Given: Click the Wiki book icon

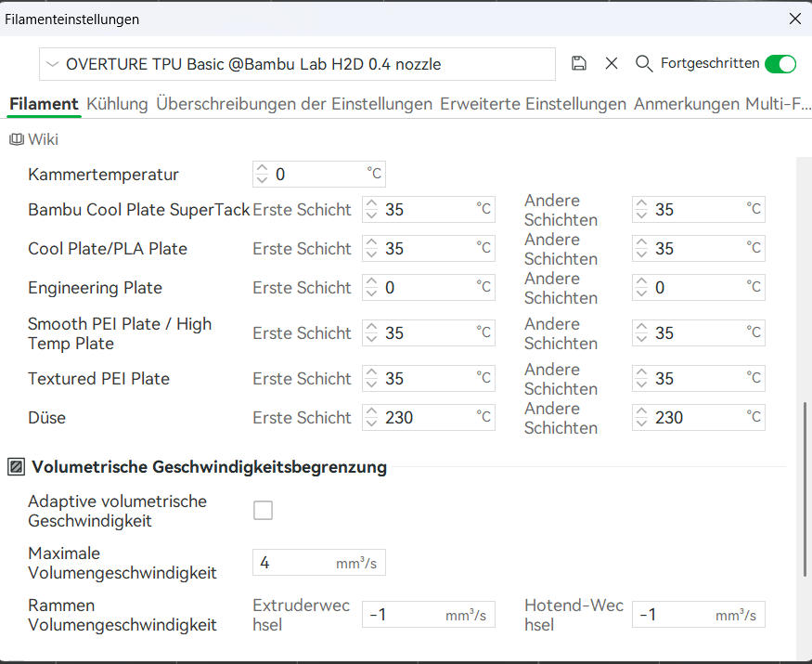Looking at the screenshot, I should 17,139.
